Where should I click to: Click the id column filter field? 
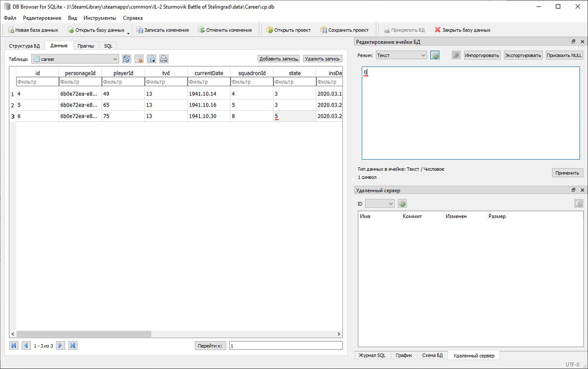(x=37, y=82)
